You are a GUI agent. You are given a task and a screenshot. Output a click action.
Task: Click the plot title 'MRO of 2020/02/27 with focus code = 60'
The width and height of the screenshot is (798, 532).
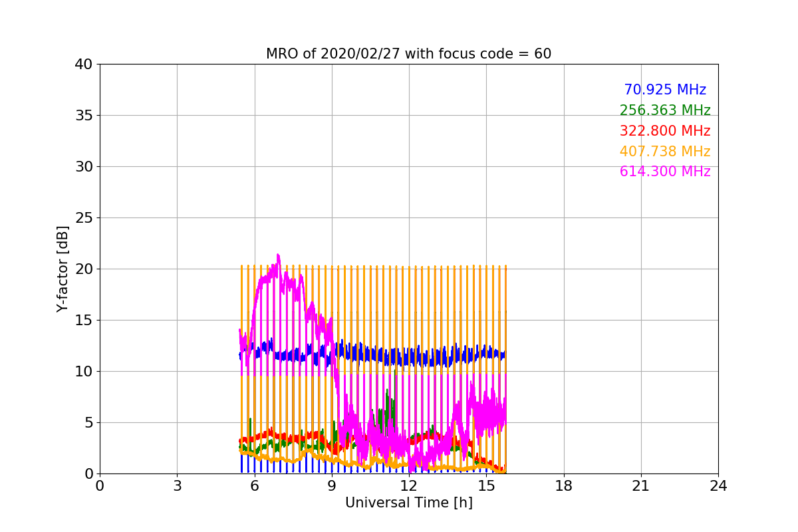[408, 54]
